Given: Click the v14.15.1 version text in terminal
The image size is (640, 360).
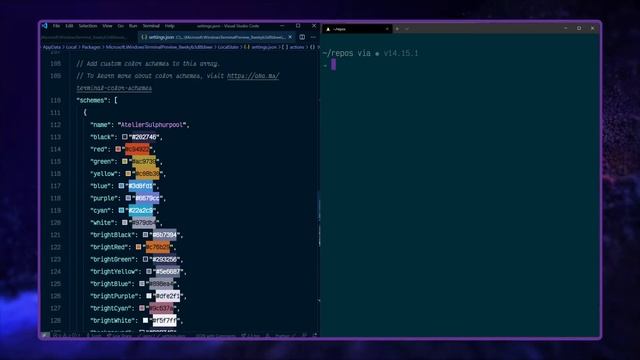Looking at the screenshot, I should click(401, 53).
